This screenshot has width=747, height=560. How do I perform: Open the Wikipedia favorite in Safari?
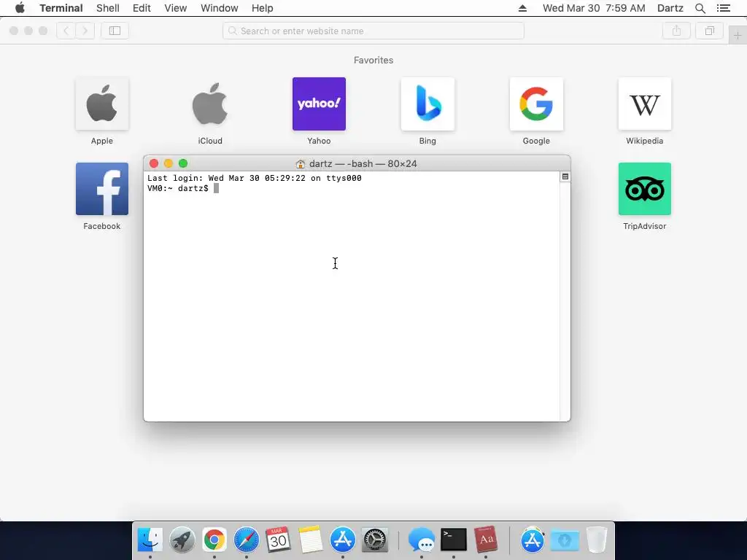tap(645, 104)
